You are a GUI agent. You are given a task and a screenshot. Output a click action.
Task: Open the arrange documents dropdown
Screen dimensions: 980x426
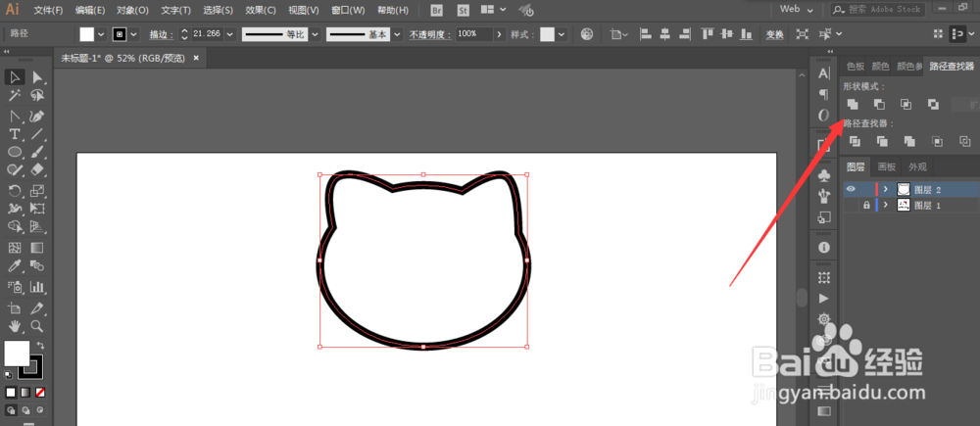point(494,10)
